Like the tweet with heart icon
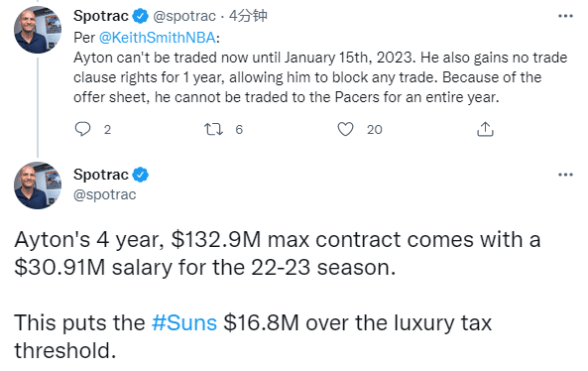Viewport: 588px width, 371px height. point(345,129)
